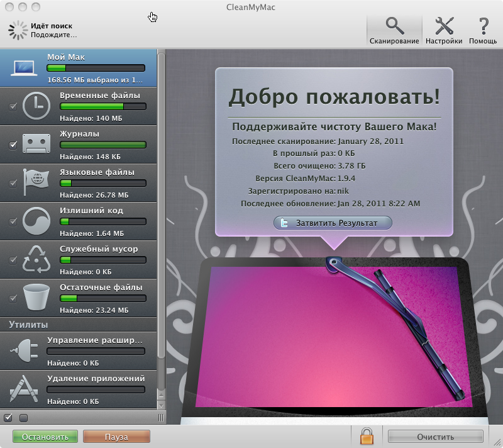The height and width of the screenshot is (448, 503).
Task: Select the Остаточные файлы row title
Action: coord(101,287)
